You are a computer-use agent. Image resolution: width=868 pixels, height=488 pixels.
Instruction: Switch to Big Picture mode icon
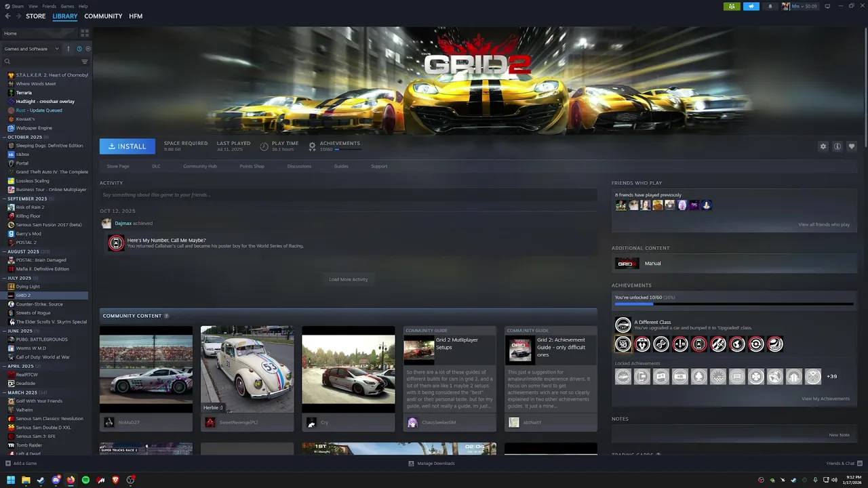click(827, 6)
